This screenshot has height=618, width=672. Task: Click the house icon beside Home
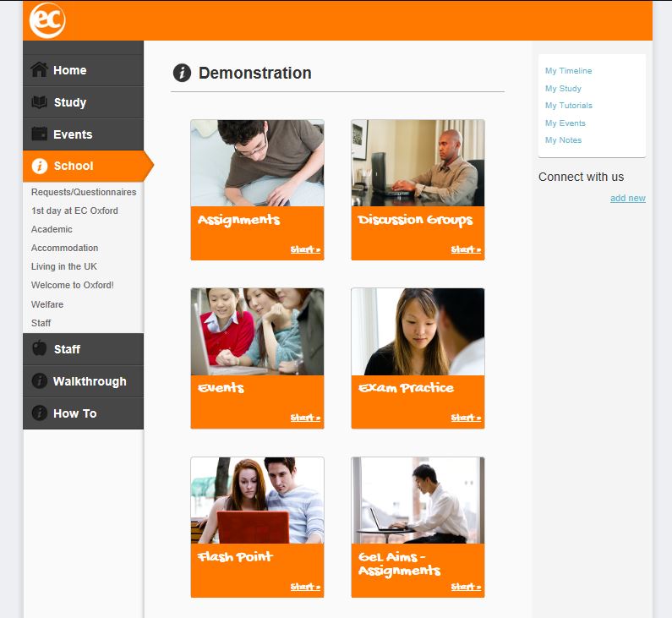click(x=40, y=69)
